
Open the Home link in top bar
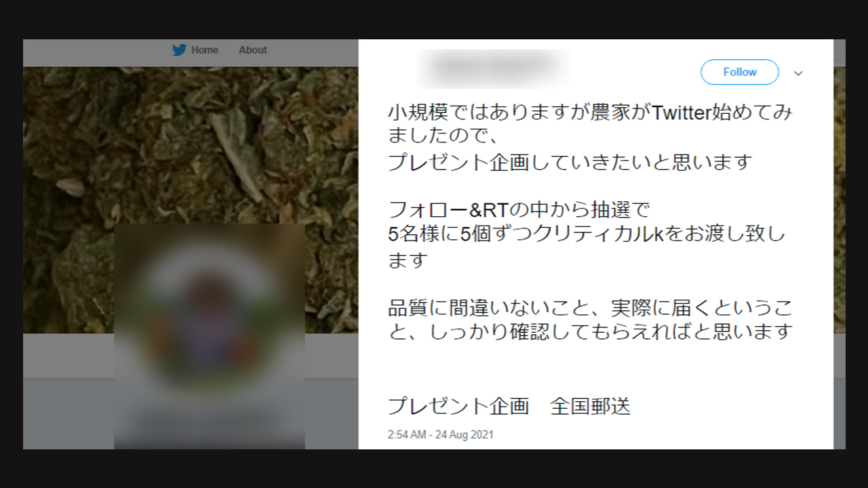coord(205,50)
